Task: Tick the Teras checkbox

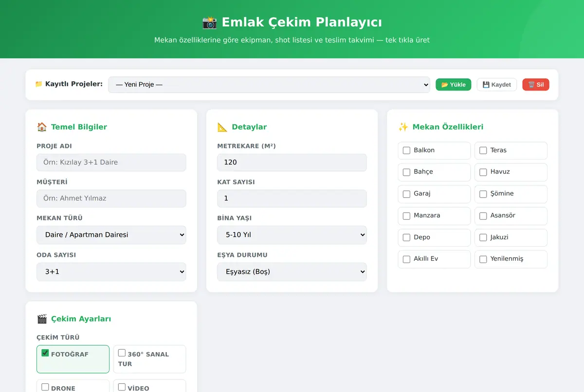Action: [x=483, y=151]
